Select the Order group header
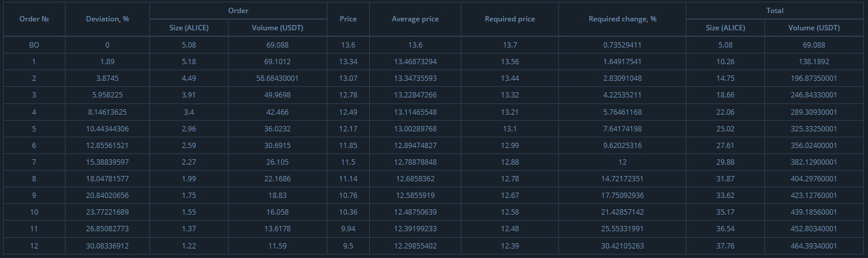 pos(238,11)
